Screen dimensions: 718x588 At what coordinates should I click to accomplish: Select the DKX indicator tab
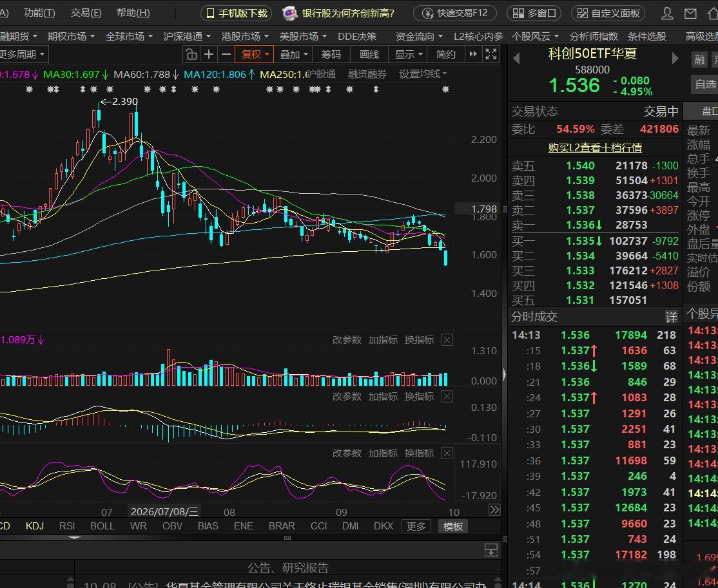coord(383,526)
